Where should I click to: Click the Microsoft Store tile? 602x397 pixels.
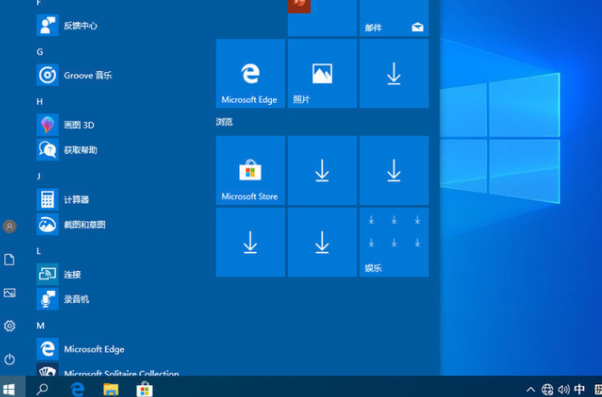tap(250, 170)
